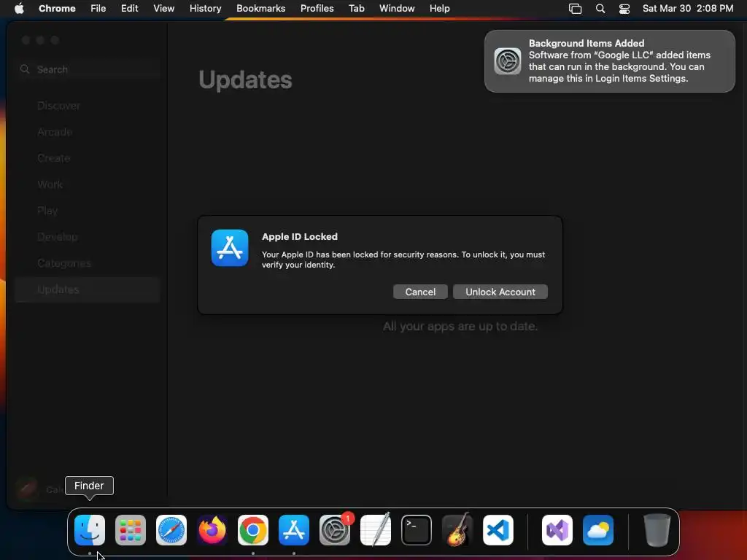Select Develop in App Store sidebar
This screenshot has width=747, height=560.
[x=88, y=237]
